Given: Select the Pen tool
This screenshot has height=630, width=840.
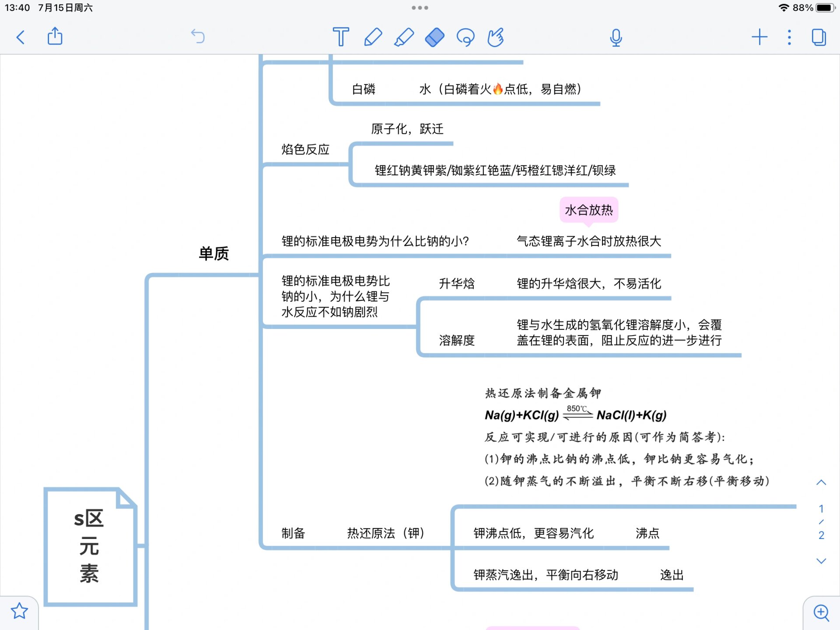Looking at the screenshot, I should click(x=373, y=37).
